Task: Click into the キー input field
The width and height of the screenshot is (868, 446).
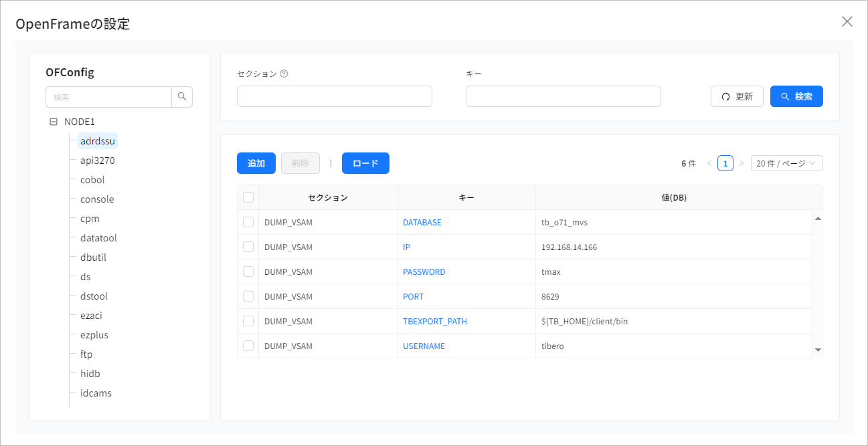Action: (x=563, y=96)
